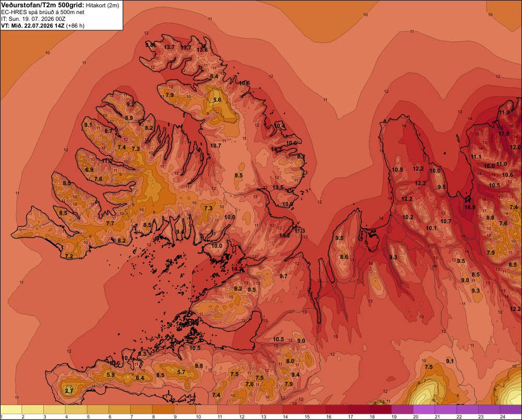
Task: Click the 16.0 temperature value
Action: (489, 166)
